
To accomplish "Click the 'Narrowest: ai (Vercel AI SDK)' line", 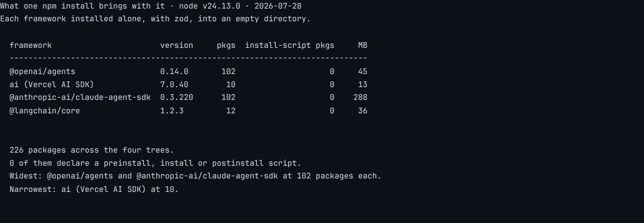I will pyautogui.click(x=94, y=189).
